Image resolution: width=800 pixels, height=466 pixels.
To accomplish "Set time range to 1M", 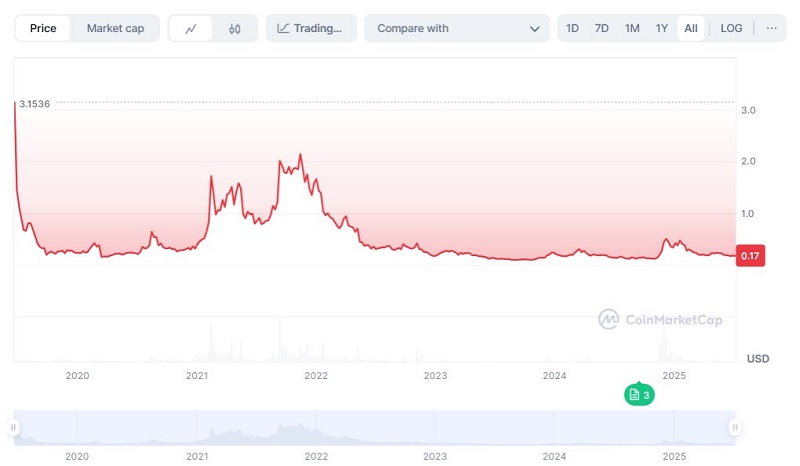I will pyautogui.click(x=632, y=28).
